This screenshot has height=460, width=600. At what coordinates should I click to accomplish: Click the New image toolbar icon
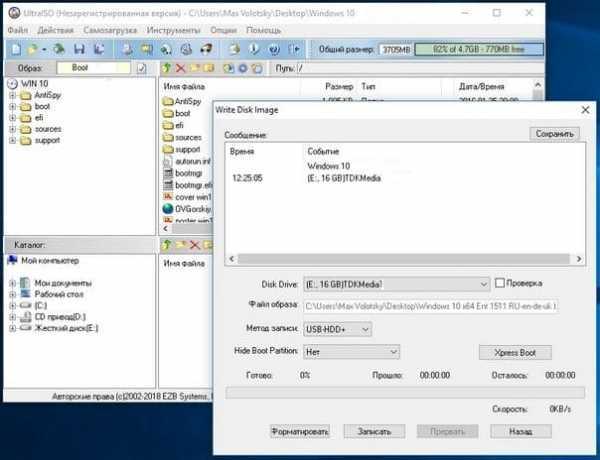pyautogui.click(x=16, y=49)
